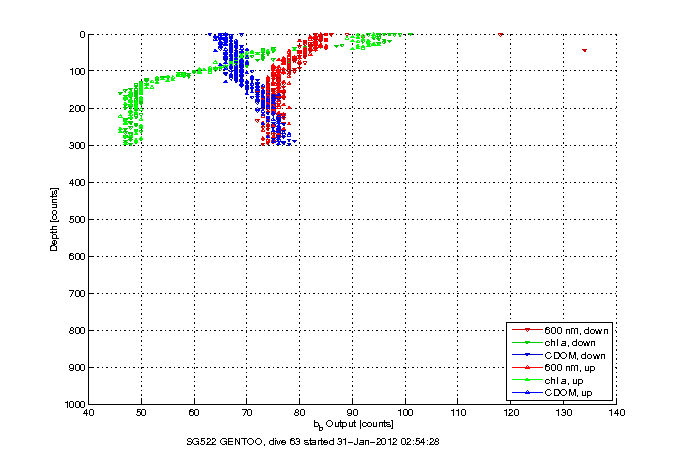Click the blue line sample for CDOM up
Screen dimensions: 681x454
point(527,392)
